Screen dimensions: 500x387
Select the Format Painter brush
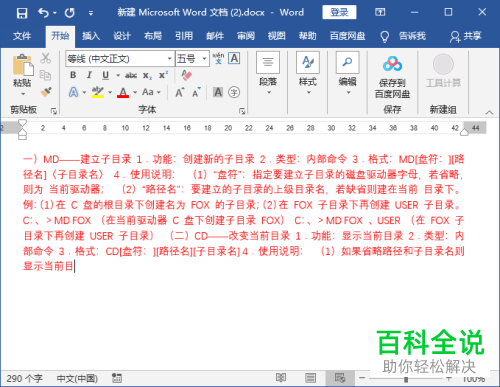46,92
